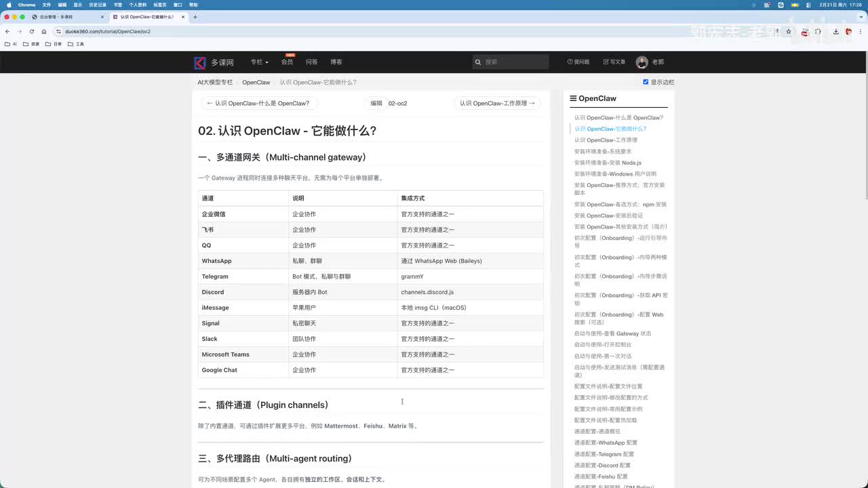Go to previous article 什么是 OpenClaw button
Screen dimensions: 868x488
pos(259,104)
